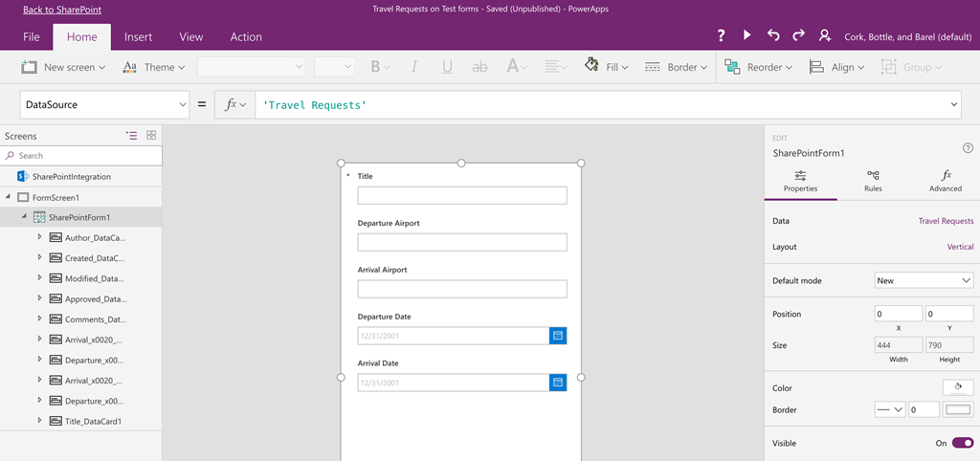Toggle the Visible switch off
Image resolution: width=980 pixels, height=461 pixels.
point(963,443)
